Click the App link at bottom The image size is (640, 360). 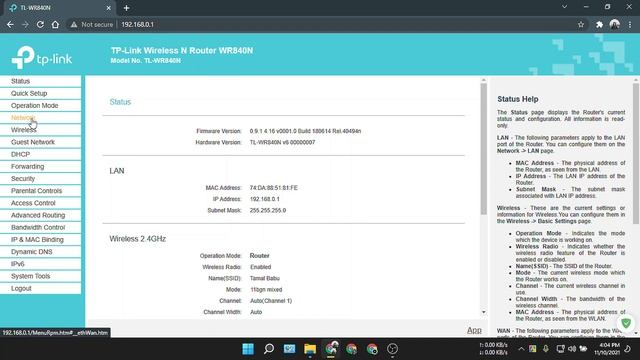(x=474, y=330)
